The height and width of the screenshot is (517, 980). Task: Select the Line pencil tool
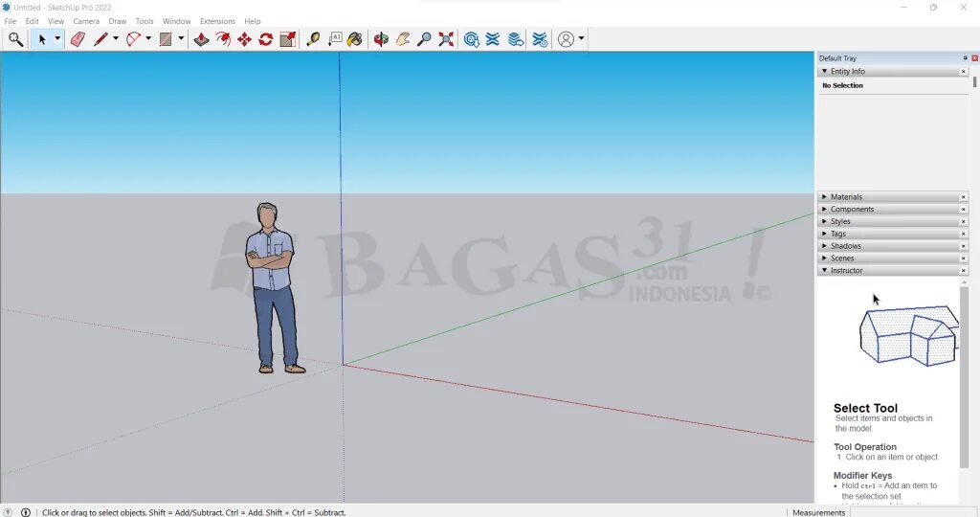point(100,39)
